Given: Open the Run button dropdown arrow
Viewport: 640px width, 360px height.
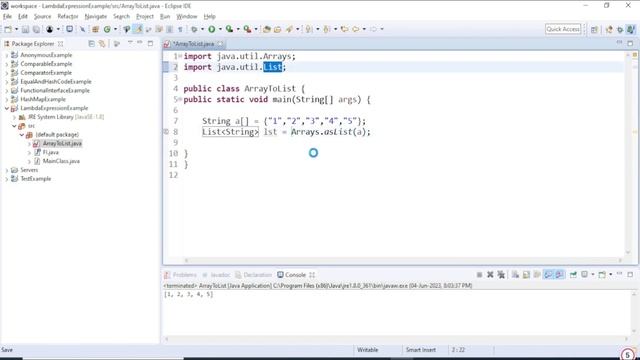Looking at the screenshot, I should click(x=220, y=29).
